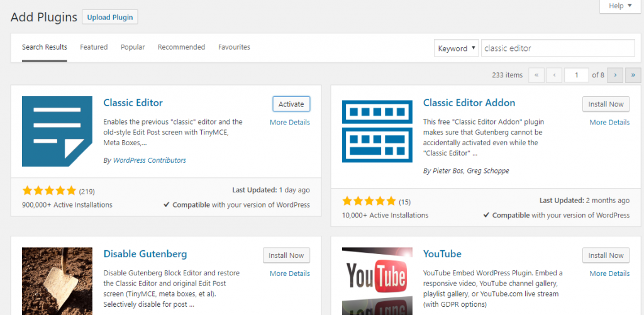The height and width of the screenshot is (315, 644).
Task: Go to first page of results
Action: 536,75
